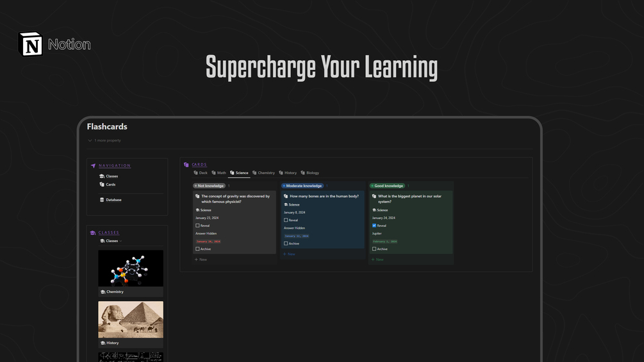The image size is (644, 362).
Task: Click 'January 8, 2024' on the bones card
Action: point(295,213)
